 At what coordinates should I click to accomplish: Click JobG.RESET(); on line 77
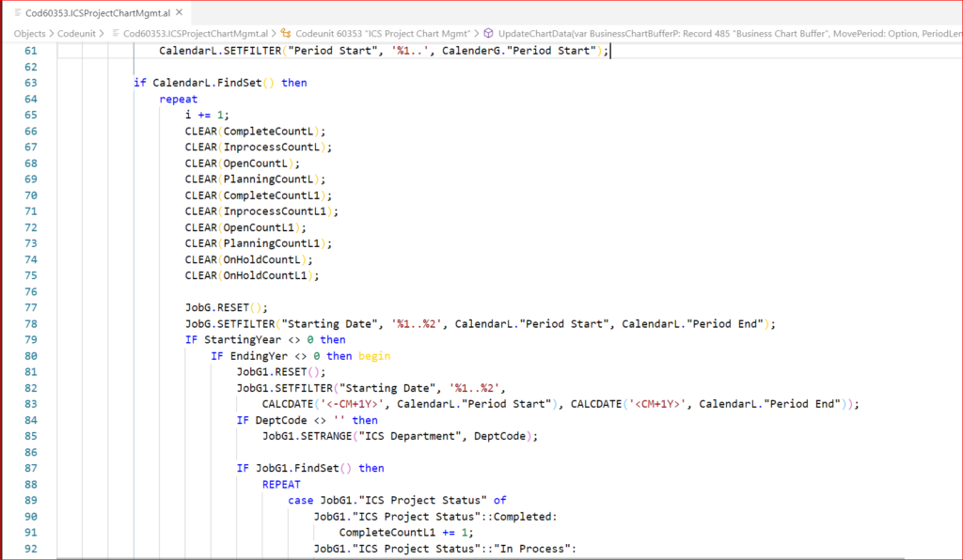[x=227, y=308]
